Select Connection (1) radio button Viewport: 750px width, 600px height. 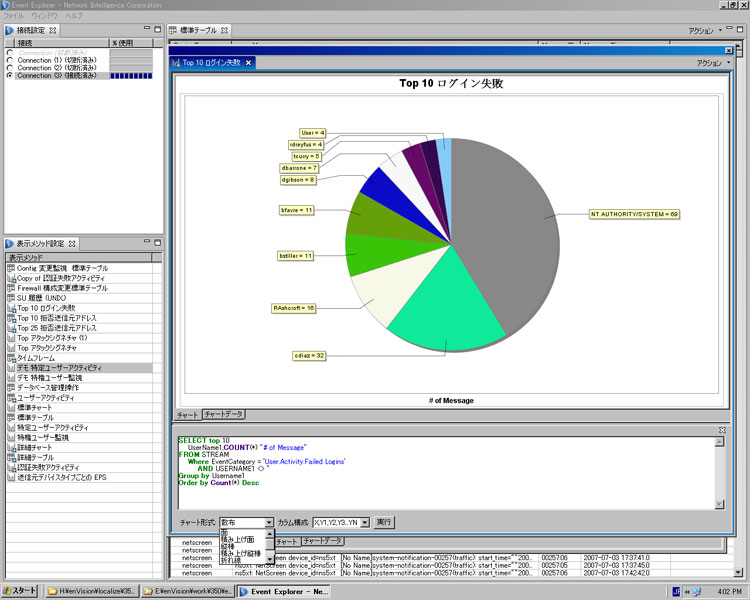point(10,60)
